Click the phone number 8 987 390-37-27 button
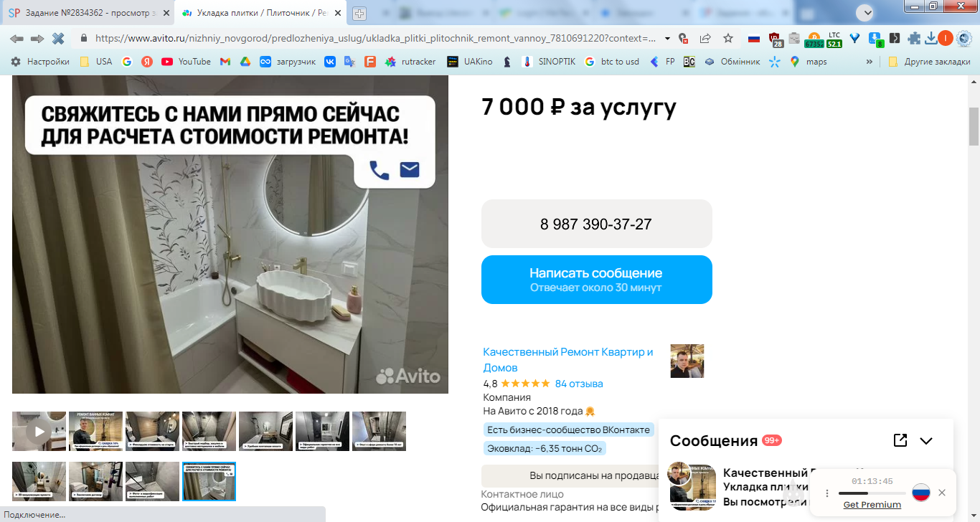Image resolution: width=980 pixels, height=522 pixels. pos(596,224)
